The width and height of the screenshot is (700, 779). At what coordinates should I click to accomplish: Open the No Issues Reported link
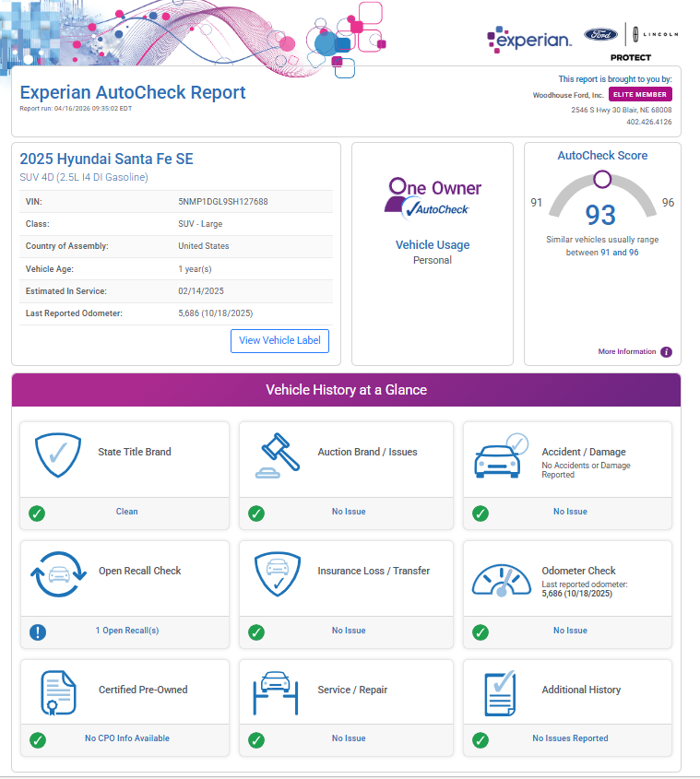click(x=570, y=738)
